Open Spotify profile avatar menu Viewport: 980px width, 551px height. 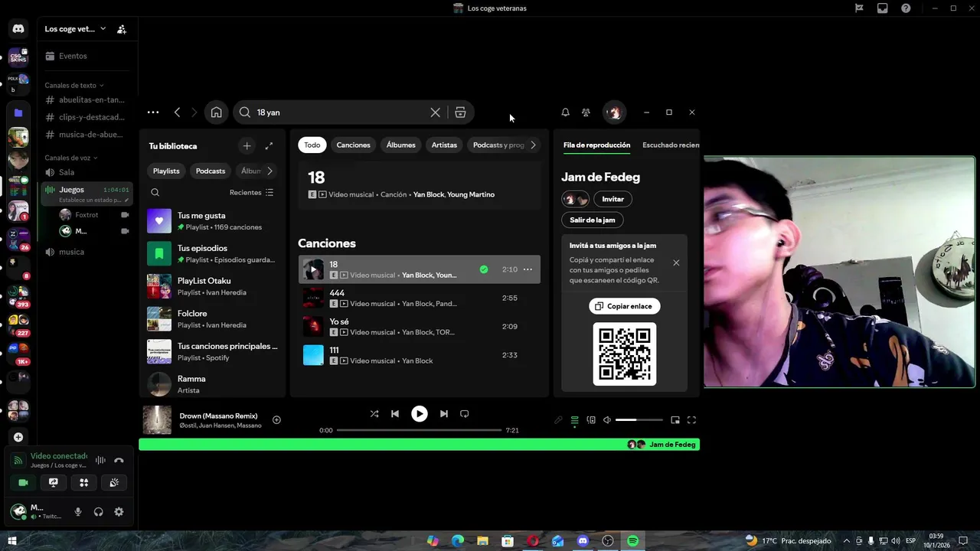point(613,112)
